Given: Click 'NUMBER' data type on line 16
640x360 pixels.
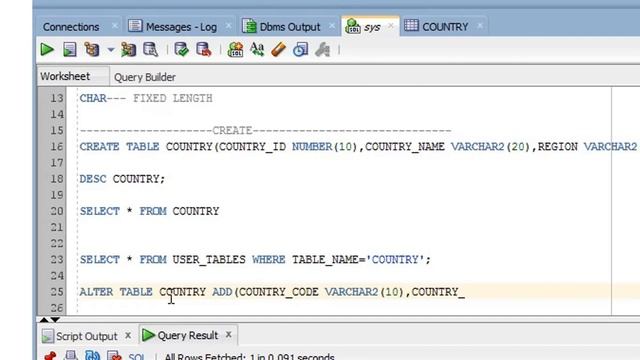Looking at the screenshot, I should coord(312,147).
